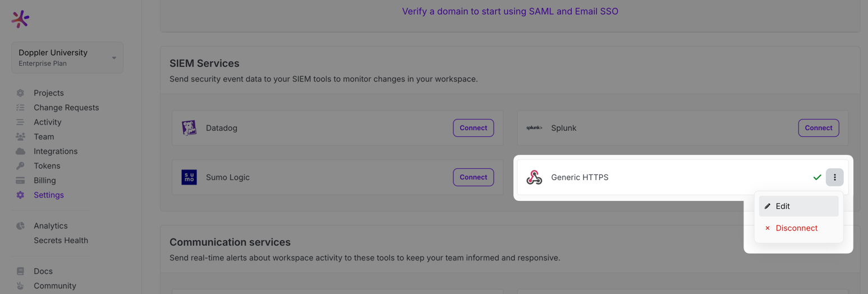Click the Projects sidebar icon

pyautogui.click(x=20, y=93)
